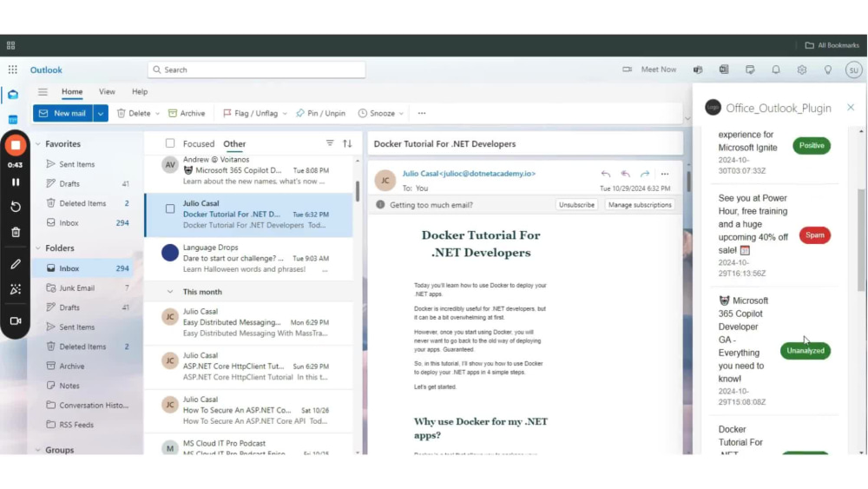Open the New mail dropdown arrow
This screenshot has width=868, height=489.
[x=100, y=113]
